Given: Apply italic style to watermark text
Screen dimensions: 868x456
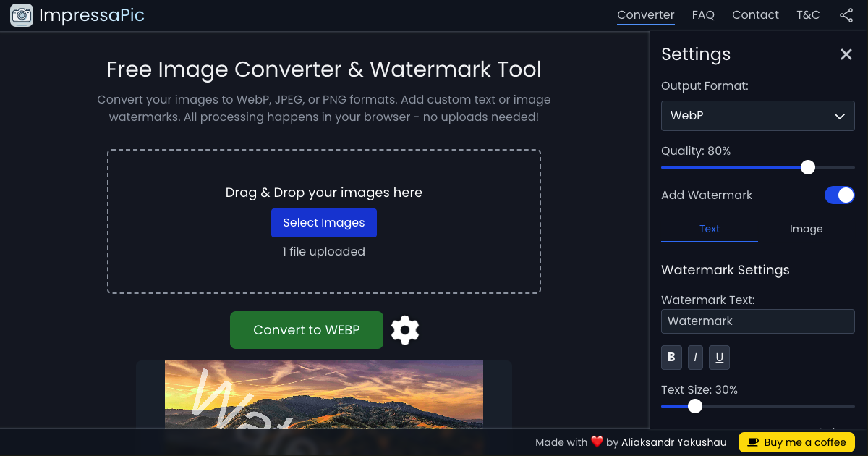Looking at the screenshot, I should pos(695,357).
